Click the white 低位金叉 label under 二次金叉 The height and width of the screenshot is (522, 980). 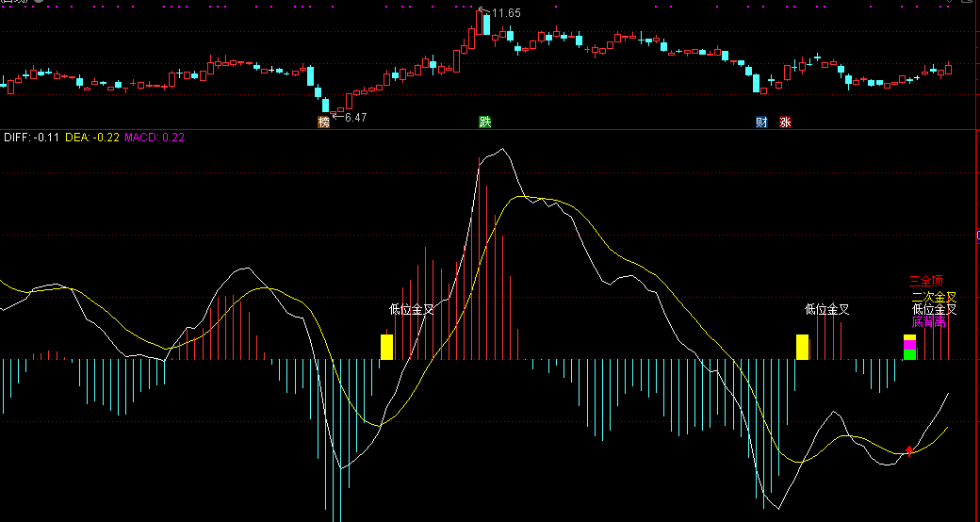(934, 309)
